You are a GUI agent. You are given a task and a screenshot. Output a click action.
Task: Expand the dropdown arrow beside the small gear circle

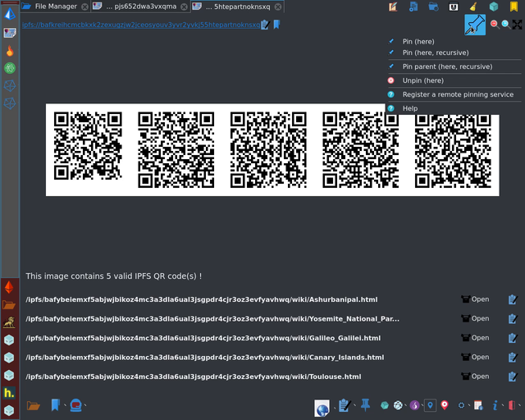(x=469, y=405)
